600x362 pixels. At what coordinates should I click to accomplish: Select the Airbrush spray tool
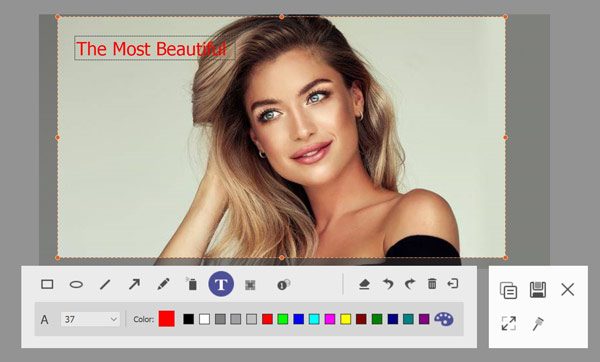192,284
